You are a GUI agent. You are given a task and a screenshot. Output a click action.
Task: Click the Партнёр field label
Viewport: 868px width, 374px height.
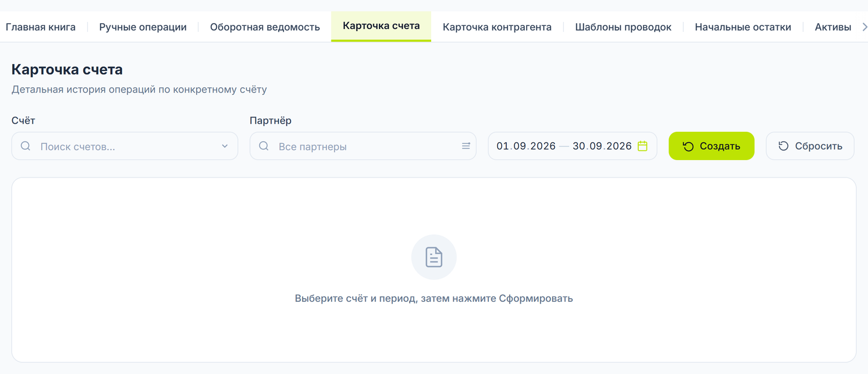point(271,120)
